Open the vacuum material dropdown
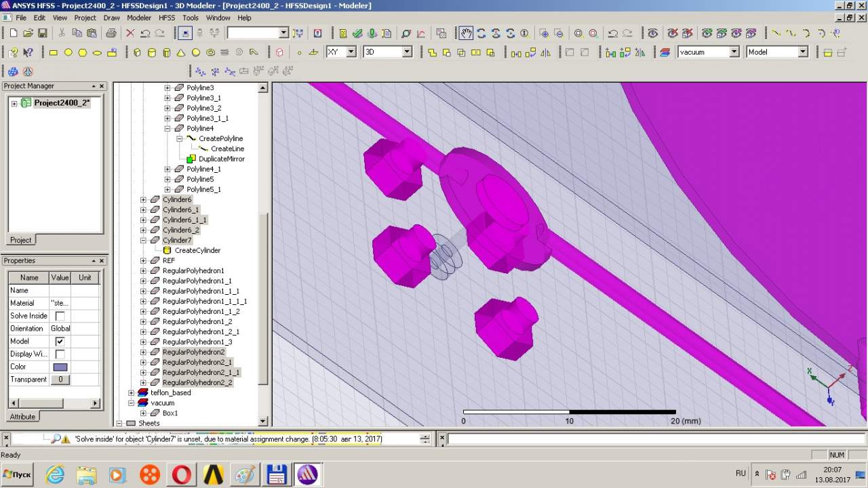 pos(734,52)
